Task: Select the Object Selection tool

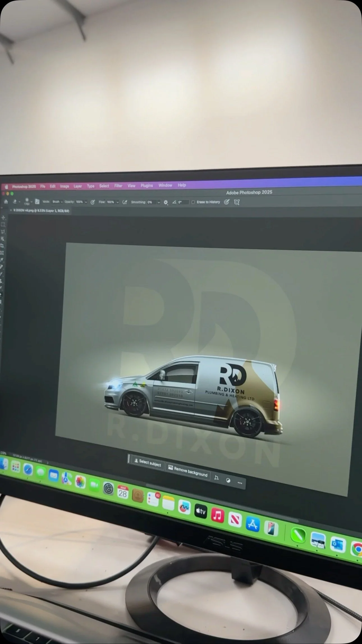Action: pos(3,239)
